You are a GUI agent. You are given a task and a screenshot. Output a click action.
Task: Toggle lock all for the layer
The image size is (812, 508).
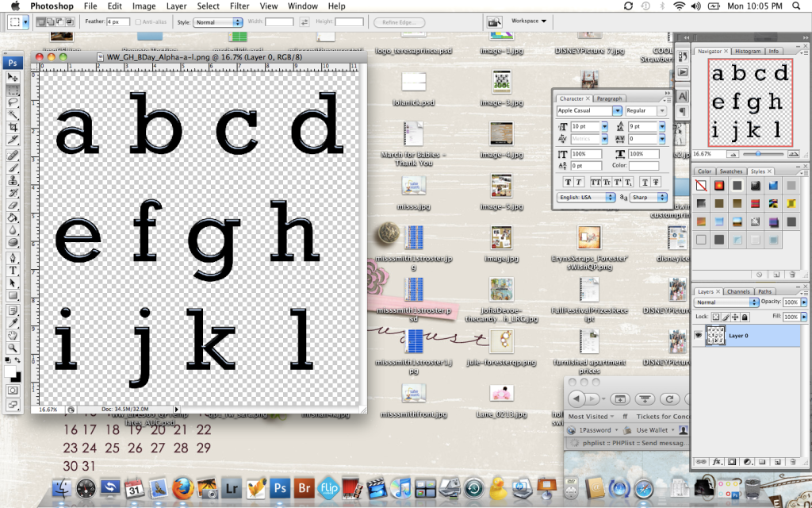tap(745, 317)
